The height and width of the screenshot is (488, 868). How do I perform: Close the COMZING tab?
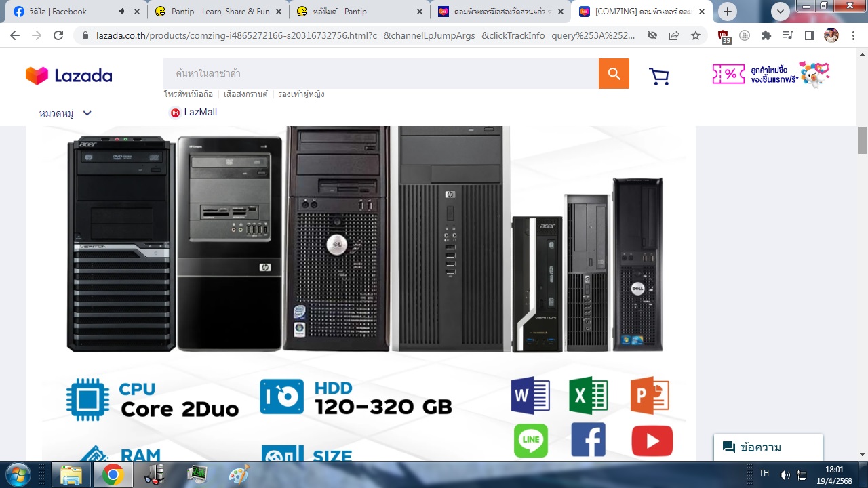point(701,12)
